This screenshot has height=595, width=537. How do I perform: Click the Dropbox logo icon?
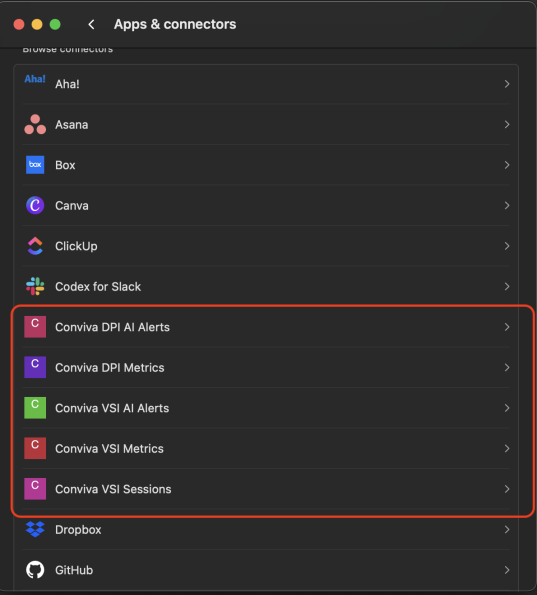(x=35, y=529)
